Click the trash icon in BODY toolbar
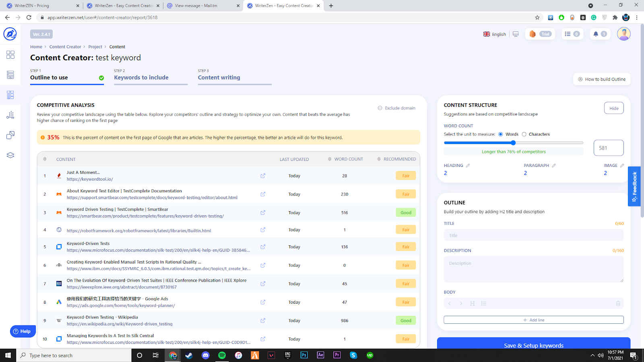644x362 pixels. pos(618,304)
